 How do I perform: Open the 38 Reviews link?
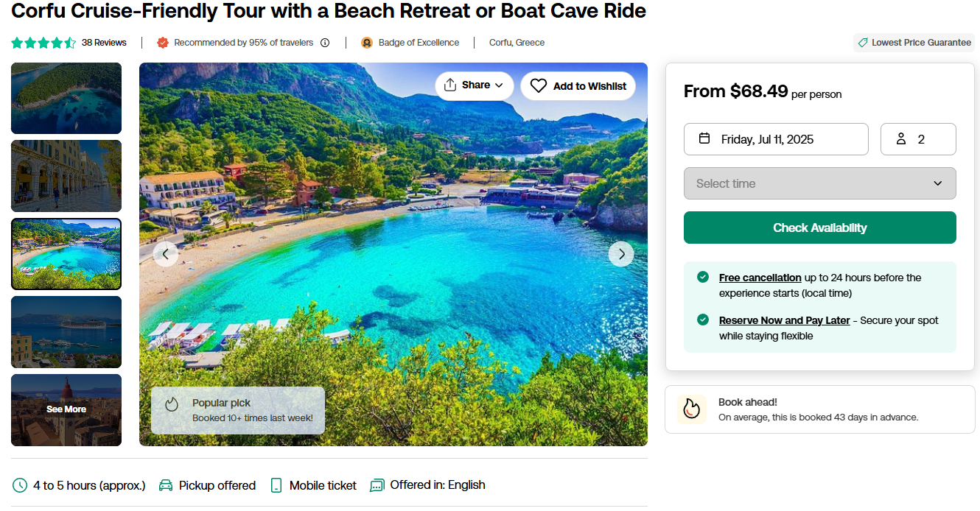click(104, 43)
